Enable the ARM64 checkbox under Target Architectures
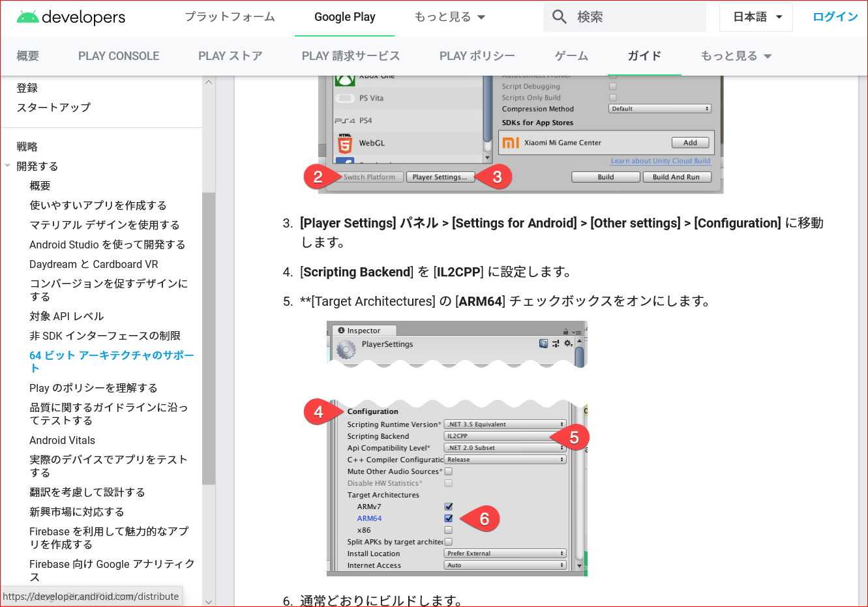The width and height of the screenshot is (868, 607). tap(448, 518)
